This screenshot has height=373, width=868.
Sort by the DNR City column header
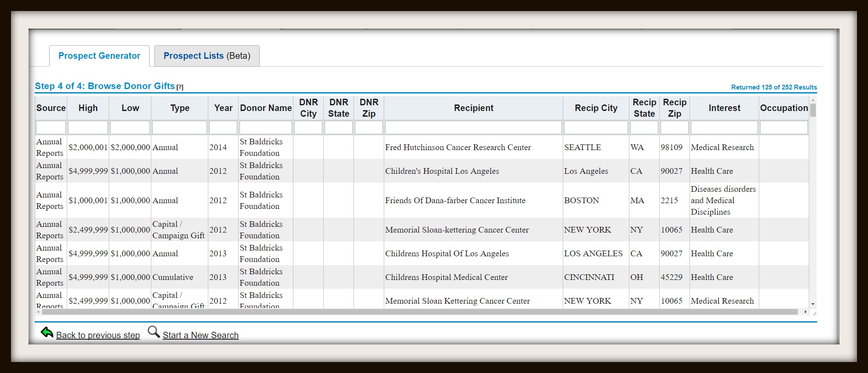click(x=308, y=108)
